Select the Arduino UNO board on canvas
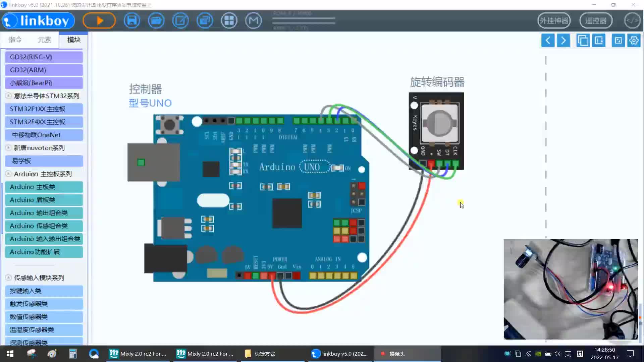The height and width of the screenshot is (362, 644). point(248,198)
